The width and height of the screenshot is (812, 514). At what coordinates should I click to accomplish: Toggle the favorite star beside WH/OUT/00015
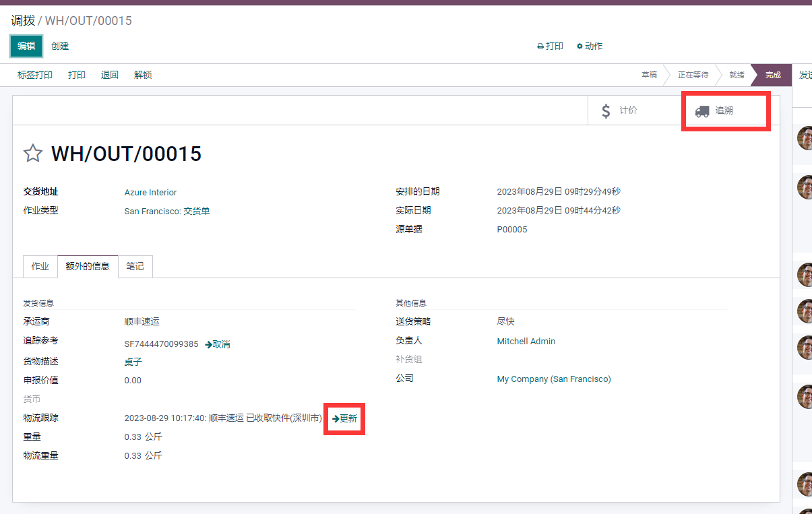[33, 154]
